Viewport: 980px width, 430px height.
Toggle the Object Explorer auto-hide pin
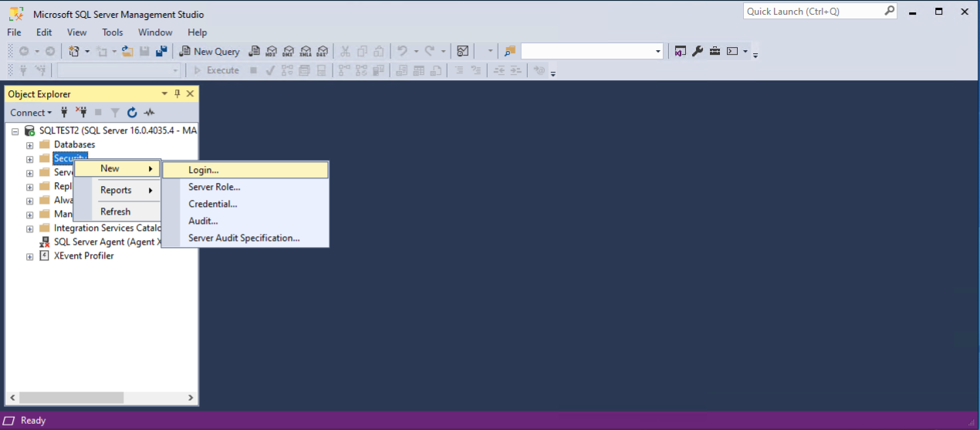177,93
